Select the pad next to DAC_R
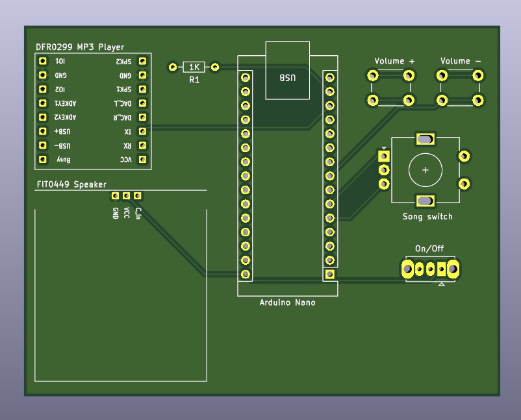This screenshot has width=521, height=420. 142,117
